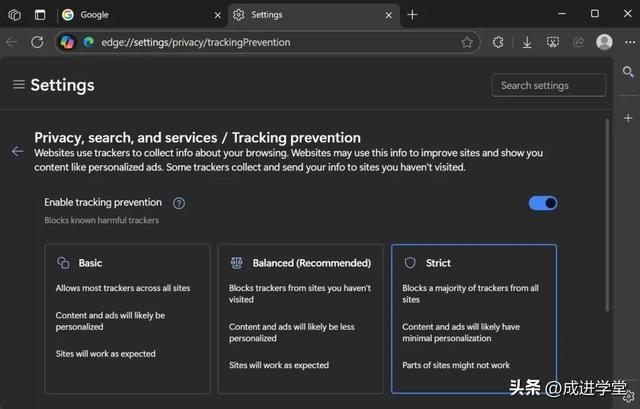640x409 pixels.
Task: Close the Google tab
Action: click(218, 15)
